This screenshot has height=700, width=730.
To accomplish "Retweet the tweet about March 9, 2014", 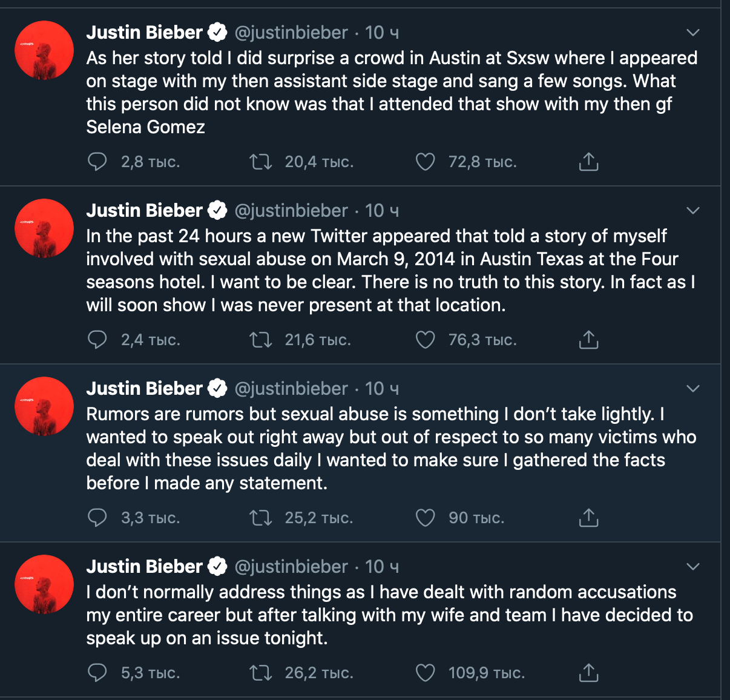I will (261, 340).
